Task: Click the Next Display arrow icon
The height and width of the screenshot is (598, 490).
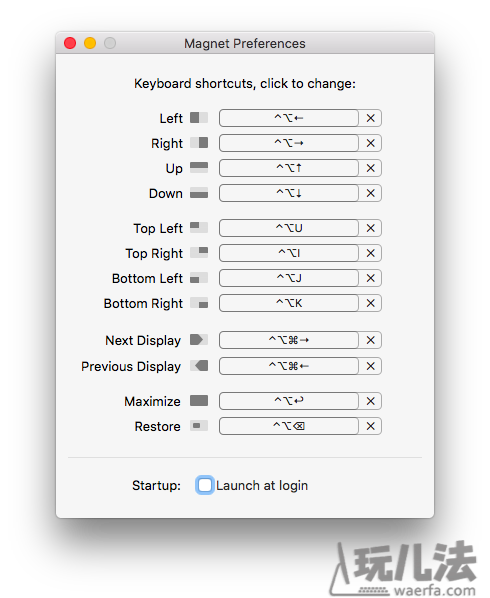Action: pos(199,340)
